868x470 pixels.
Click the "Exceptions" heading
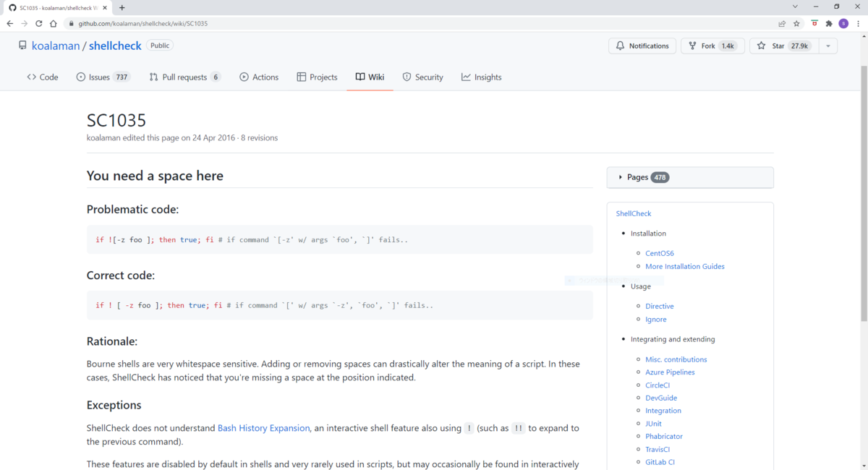coord(114,405)
